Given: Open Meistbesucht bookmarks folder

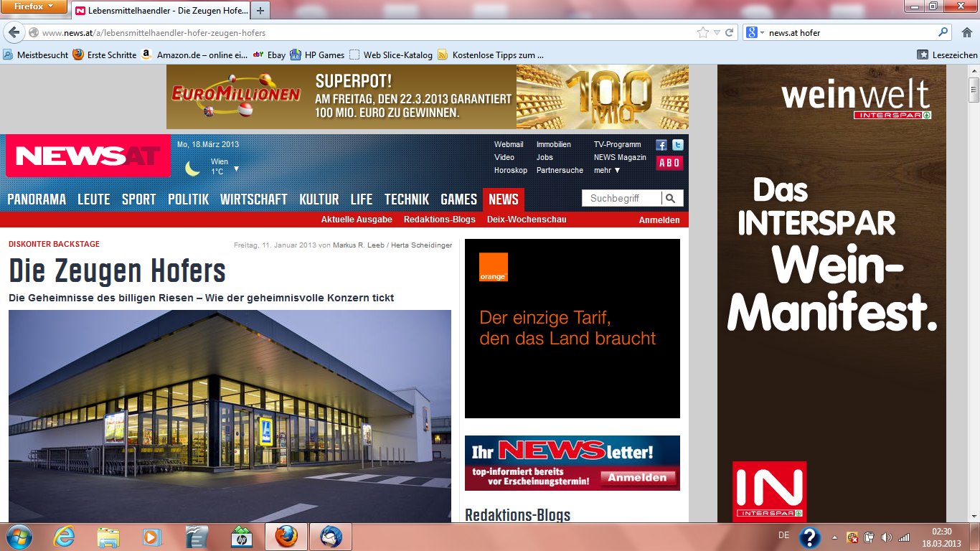Looking at the screenshot, I should (x=36, y=55).
